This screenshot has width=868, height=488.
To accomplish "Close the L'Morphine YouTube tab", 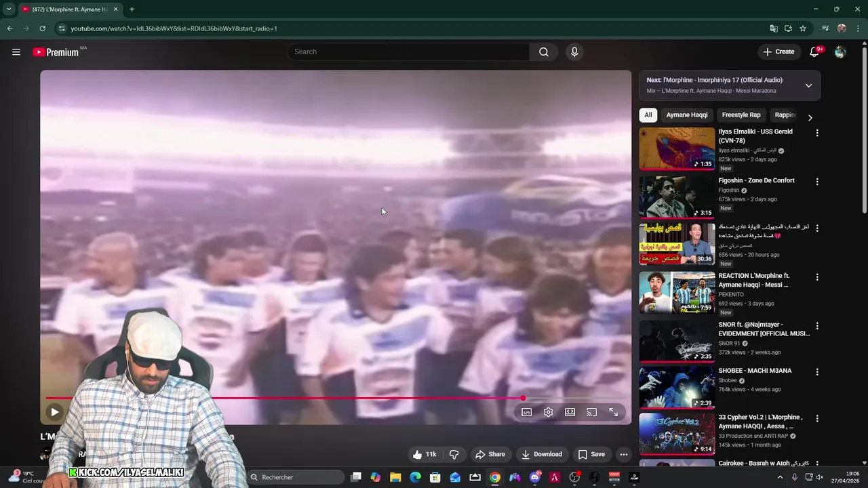I will (115, 9).
